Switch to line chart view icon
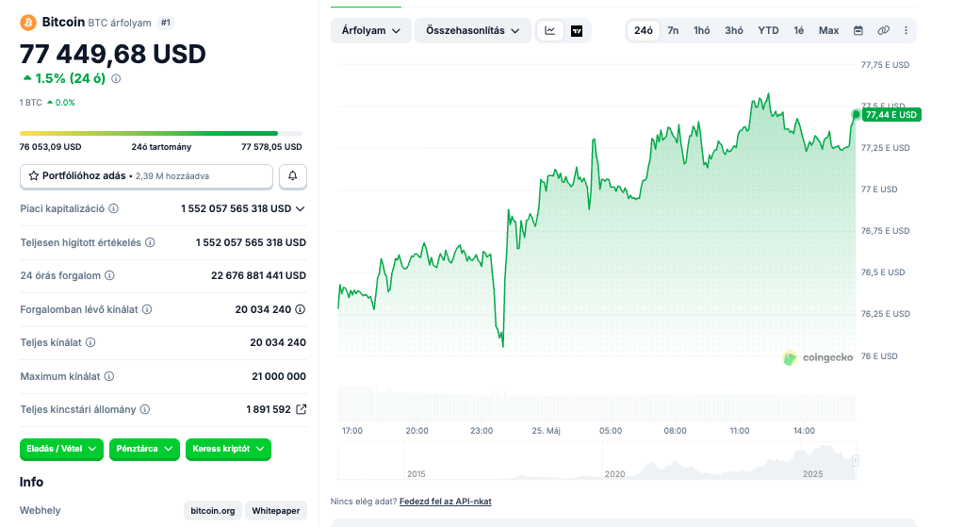980x527 pixels. (550, 30)
